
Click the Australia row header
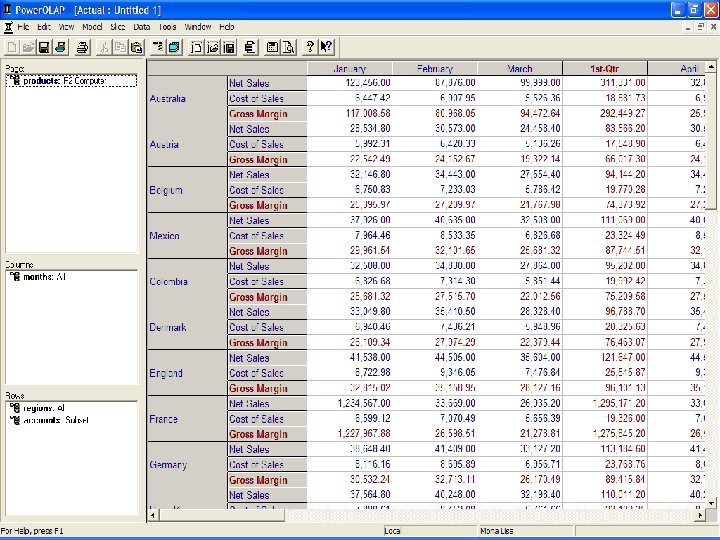tap(187, 98)
